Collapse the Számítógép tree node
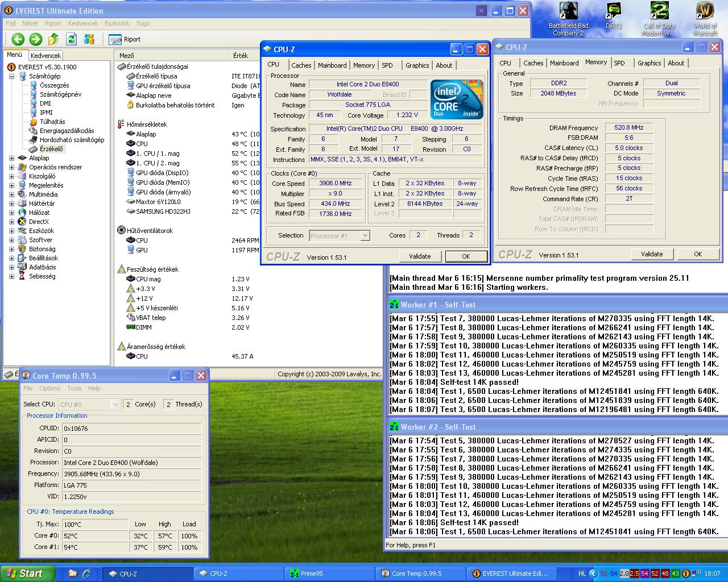 [x=12, y=76]
